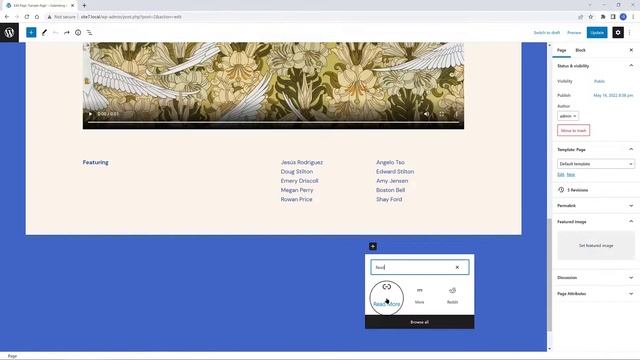Open the video more-options menu
640x360 pixels.
point(456,114)
